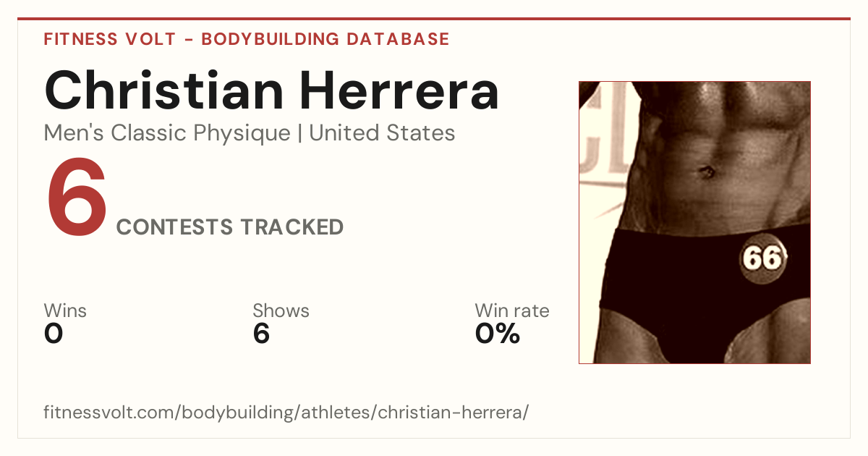Screen dimensions: 868x456
Task: Select the Christian Herrera name heading
Action: [272, 90]
